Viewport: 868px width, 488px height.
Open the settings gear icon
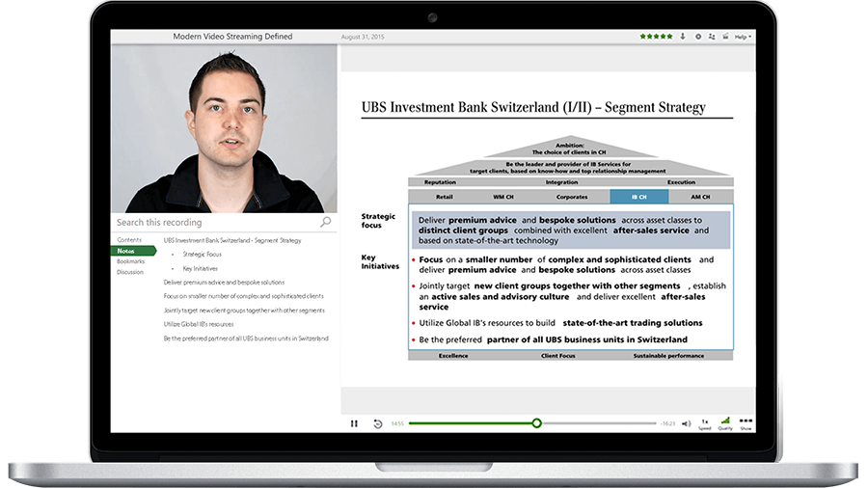coord(697,37)
